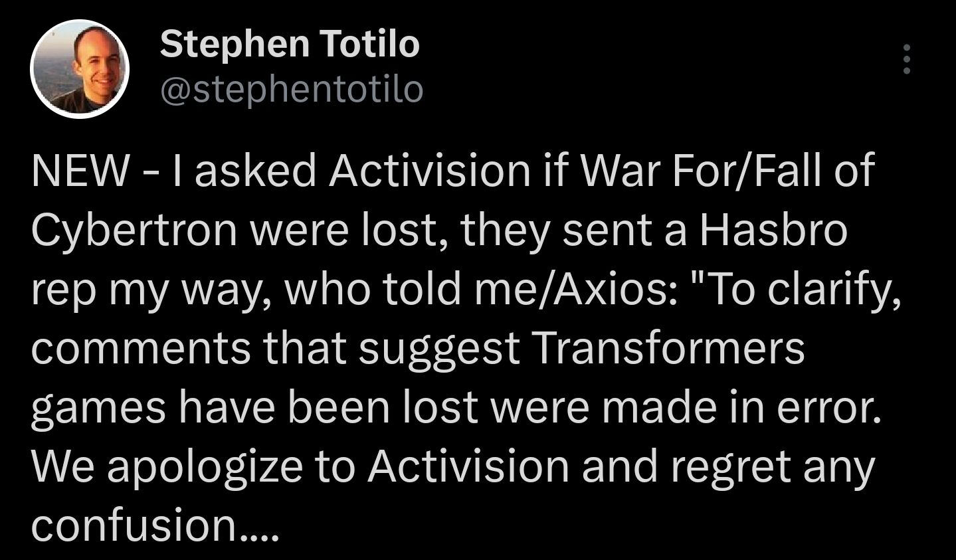Open the Stephen Totilo display name link
Image resolution: width=956 pixels, height=560 pixels.
(290, 45)
